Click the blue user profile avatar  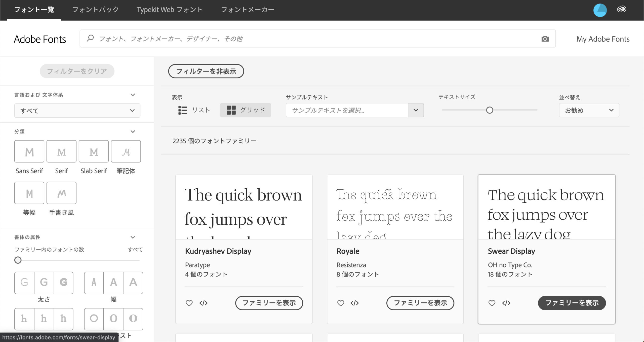(600, 10)
